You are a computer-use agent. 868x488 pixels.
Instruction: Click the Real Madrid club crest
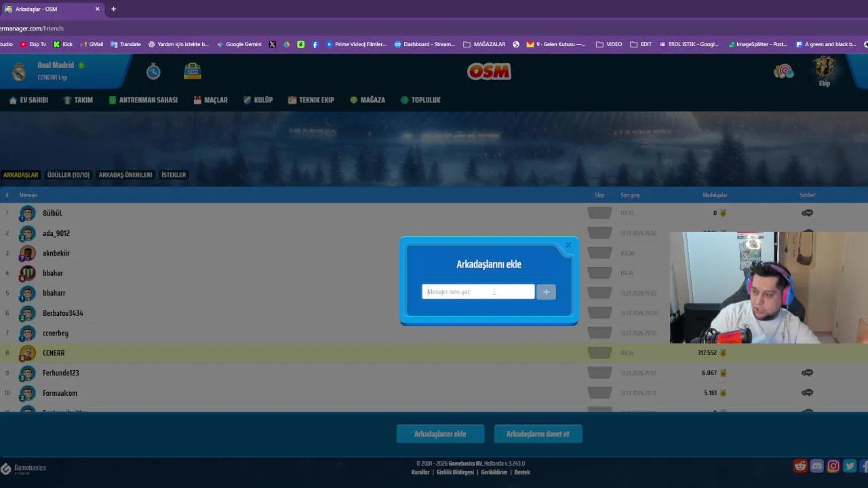point(19,71)
